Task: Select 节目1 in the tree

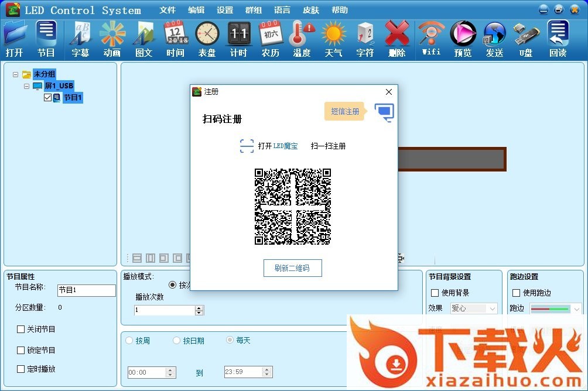Action: 73,98
